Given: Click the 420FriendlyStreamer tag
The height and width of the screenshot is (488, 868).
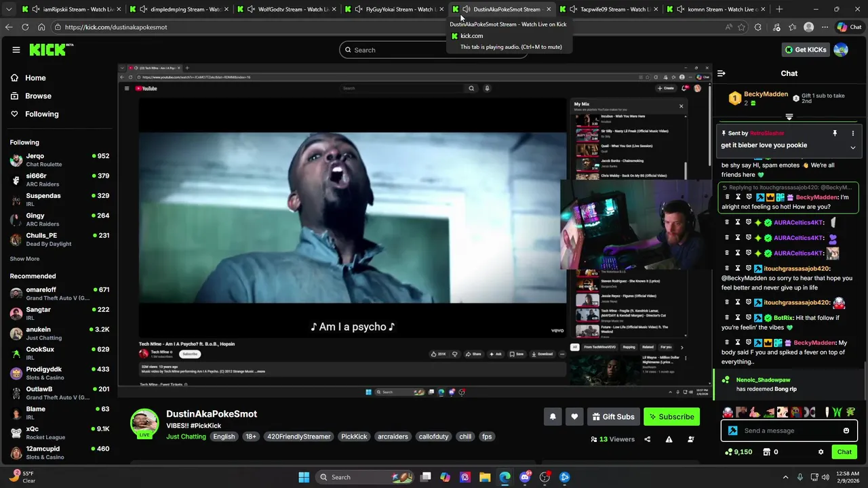Looking at the screenshot, I should click(298, 436).
